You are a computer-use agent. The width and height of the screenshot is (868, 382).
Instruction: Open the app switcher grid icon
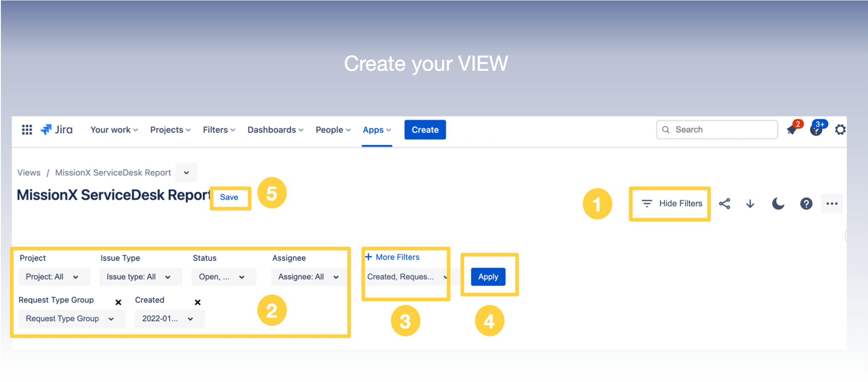coord(27,130)
